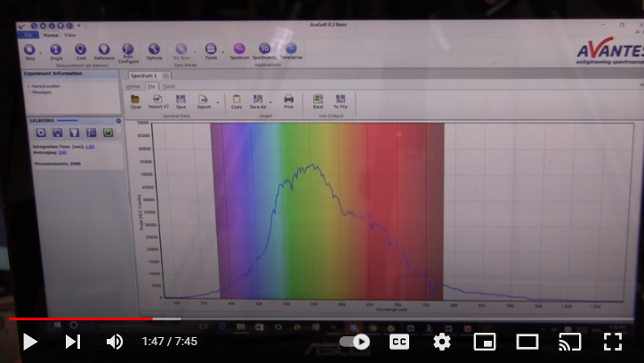644x363 pixels.
Task: Select the Home ribbon tab at top
Action: coord(51,36)
